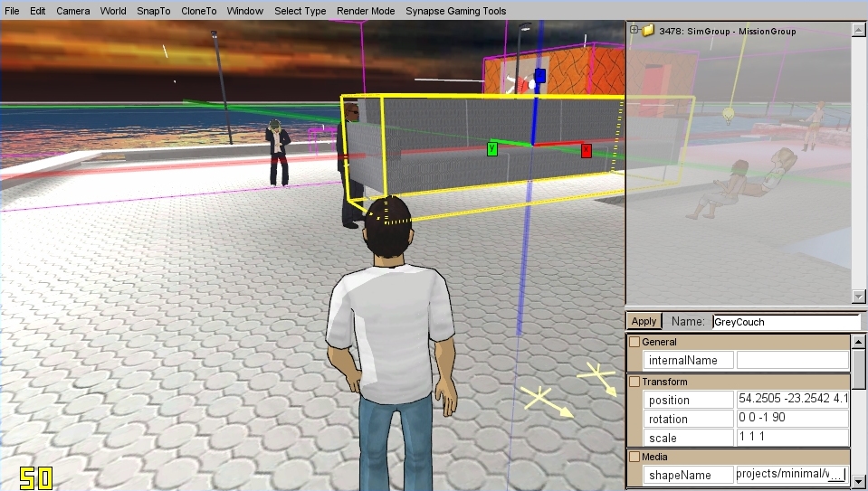Screen dimensions: 868x491
Task: Click the green Y axis gizmo handle
Action: click(x=492, y=148)
